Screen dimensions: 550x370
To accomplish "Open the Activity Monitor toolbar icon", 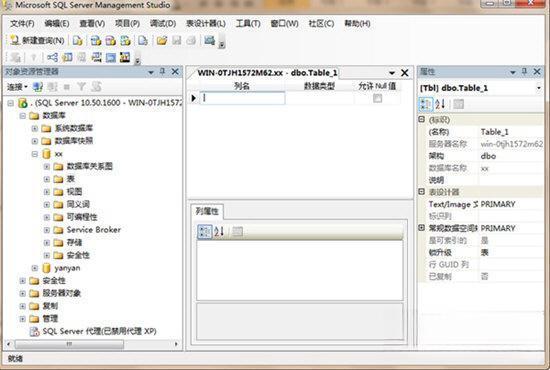I will pos(209,41).
